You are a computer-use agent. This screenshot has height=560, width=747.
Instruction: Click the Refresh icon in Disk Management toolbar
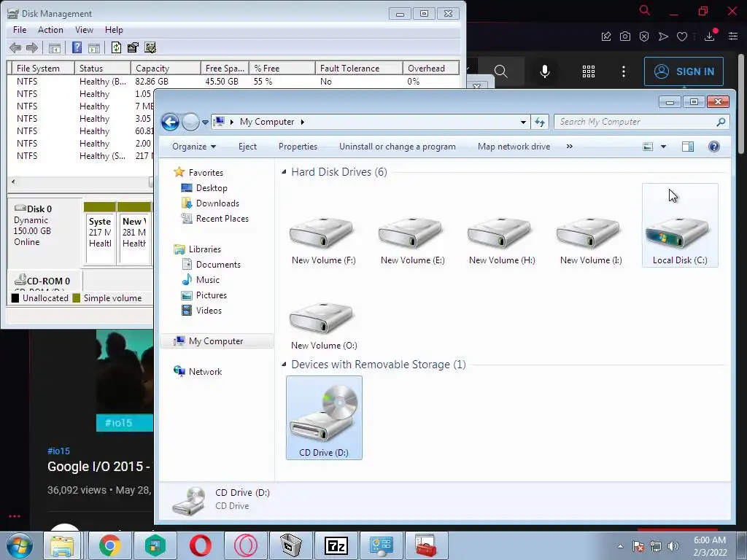[x=116, y=47]
